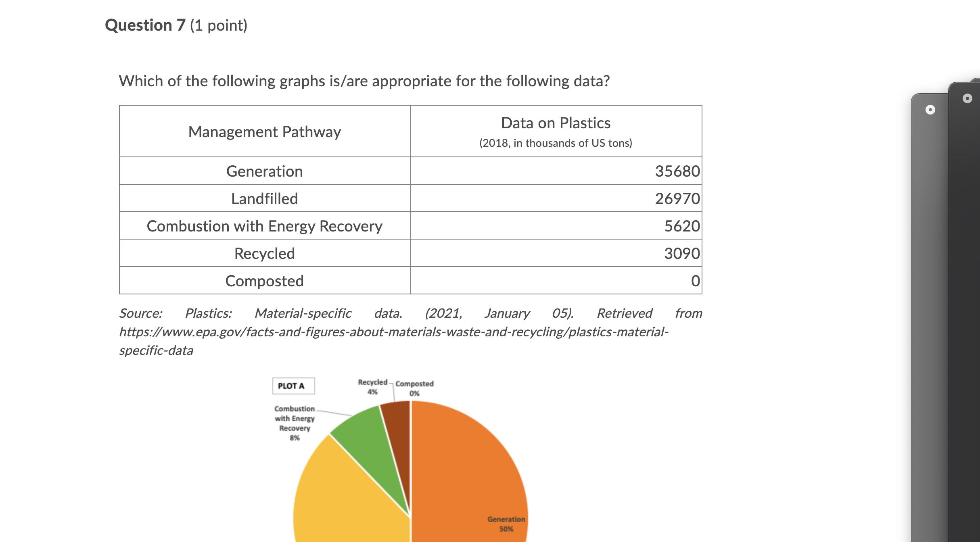Select the Composted row in the table
This screenshot has width=980, height=542.
(x=265, y=281)
